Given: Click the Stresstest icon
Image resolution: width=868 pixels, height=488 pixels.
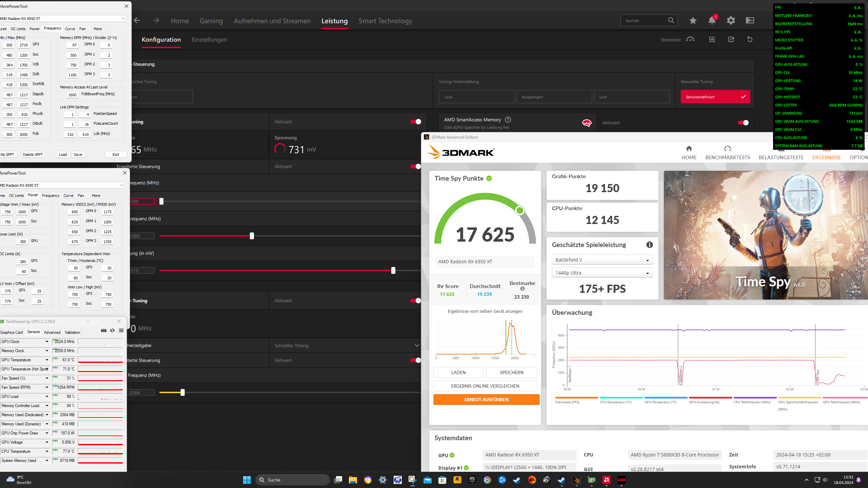Looking at the screenshot, I should click(x=690, y=39).
